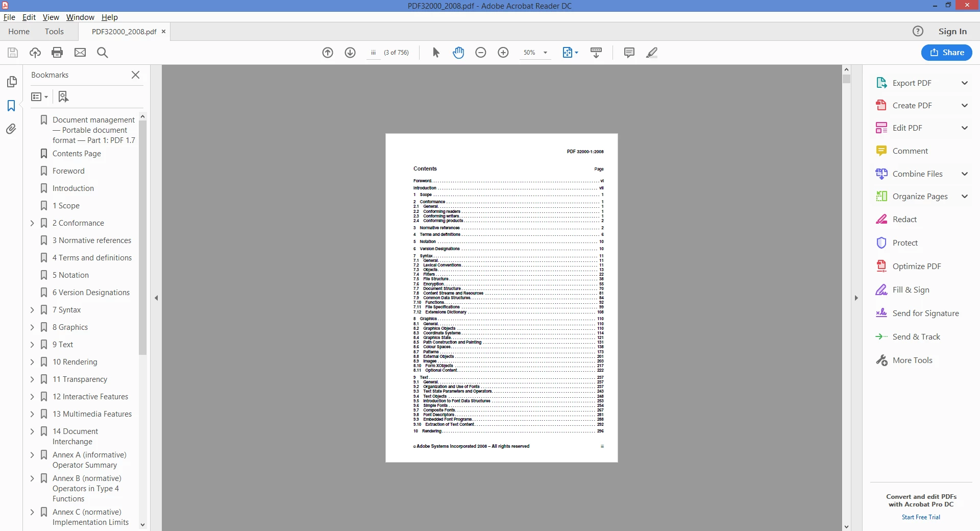Activate the selection arrow tool

436,53
